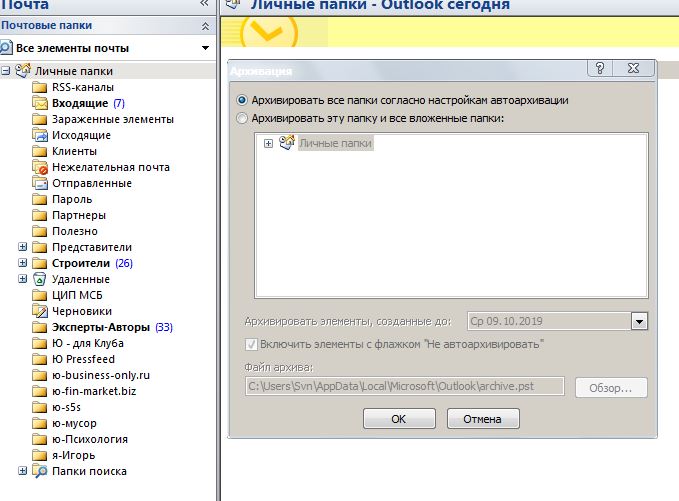This screenshot has height=501, width=679.
Task: Click the Черновики drafts icon
Action: tap(39, 311)
